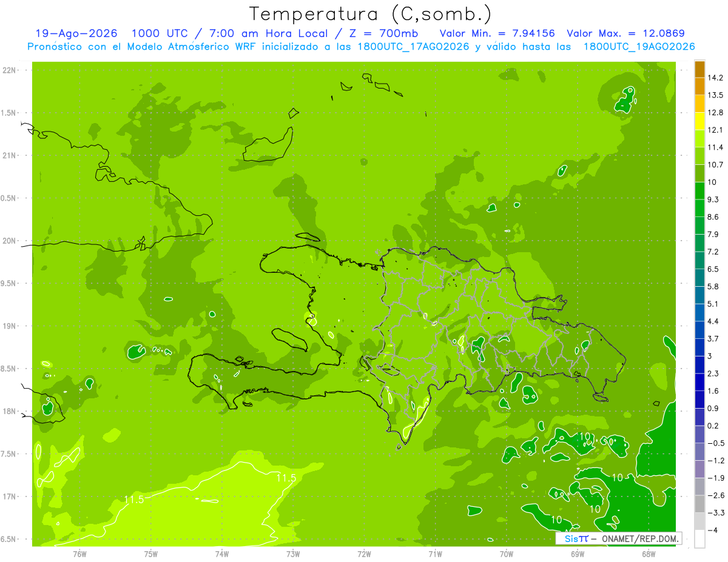Click the '22N' latitude label
The image size is (728, 562).
point(9,70)
